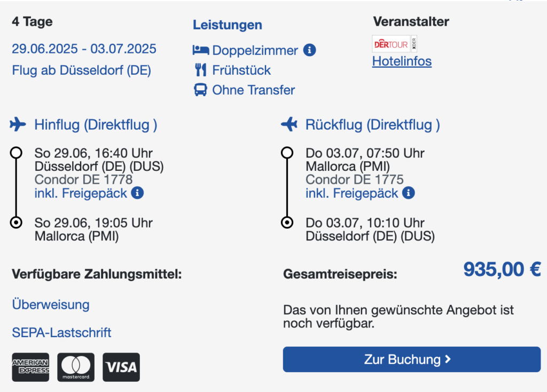Click the Leistungen heading
Screen dimensions: 547x392
coord(228,25)
